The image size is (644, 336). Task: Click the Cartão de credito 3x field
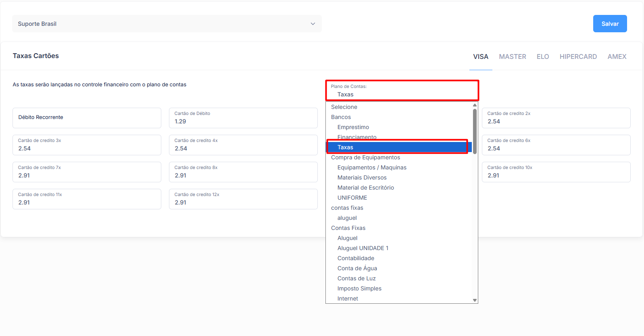(x=87, y=145)
